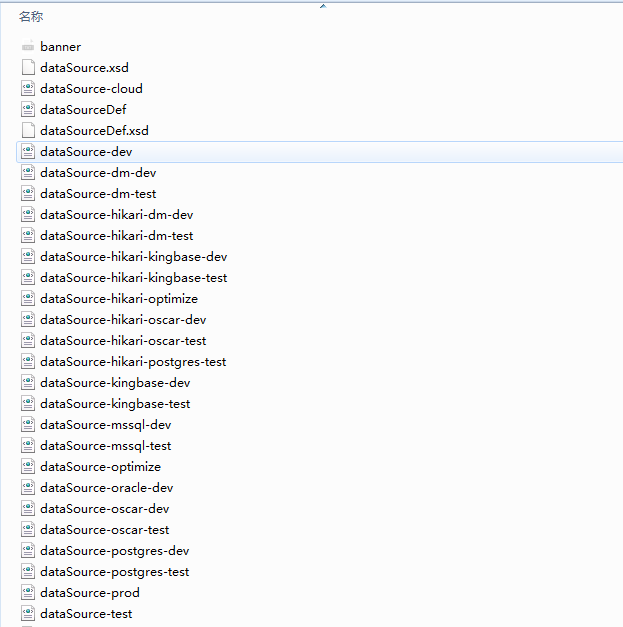The height and width of the screenshot is (627, 623).
Task: Click the dataSource-hikari-postgres-test file name
Action: pos(133,362)
